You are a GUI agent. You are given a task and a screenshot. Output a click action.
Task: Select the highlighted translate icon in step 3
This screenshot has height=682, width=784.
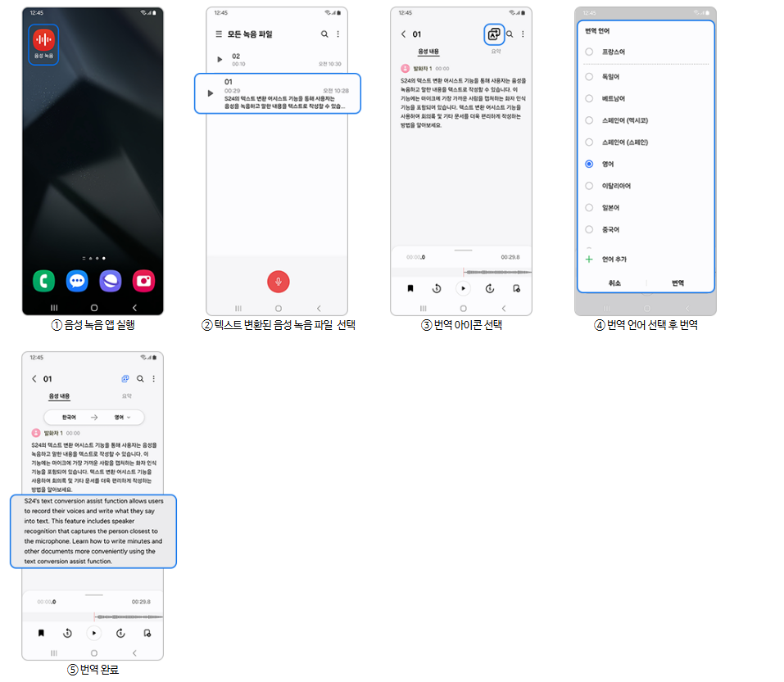[494, 34]
